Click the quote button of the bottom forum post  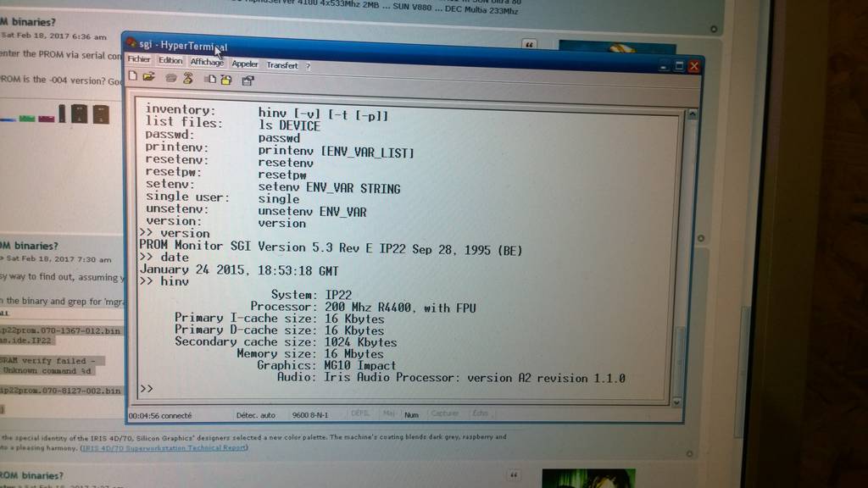coord(514,474)
